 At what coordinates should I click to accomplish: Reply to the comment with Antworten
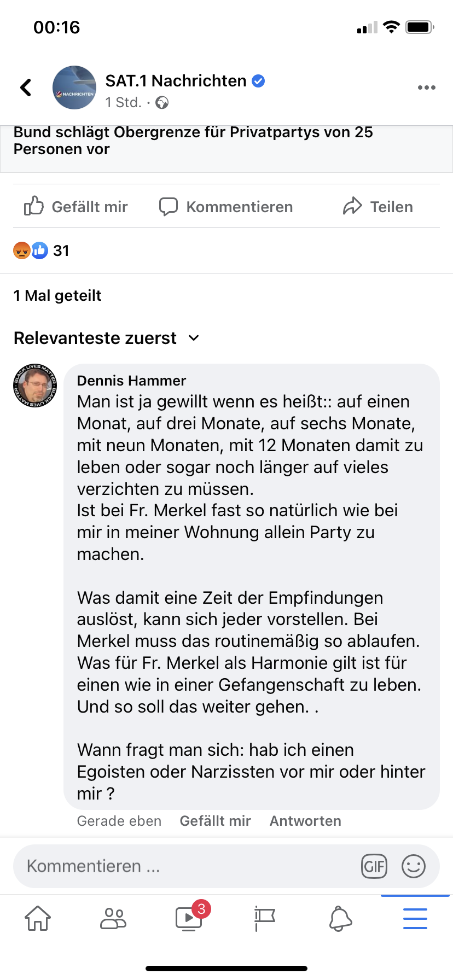[305, 821]
